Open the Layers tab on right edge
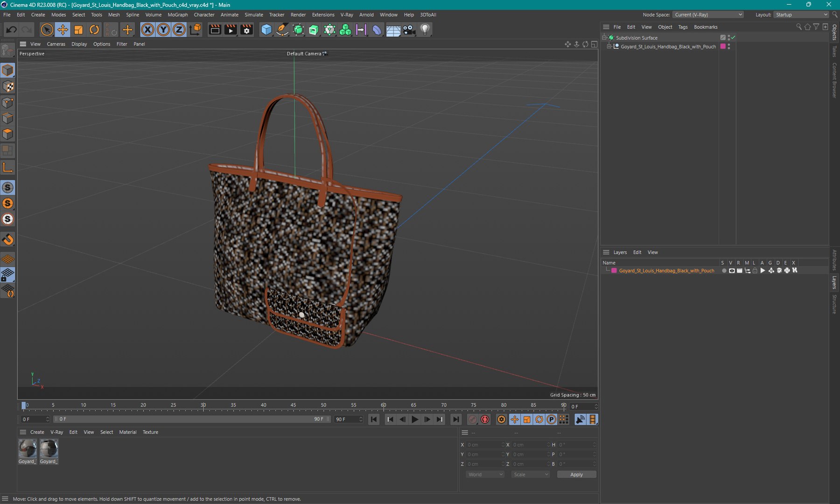840x504 pixels. click(x=834, y=282)
